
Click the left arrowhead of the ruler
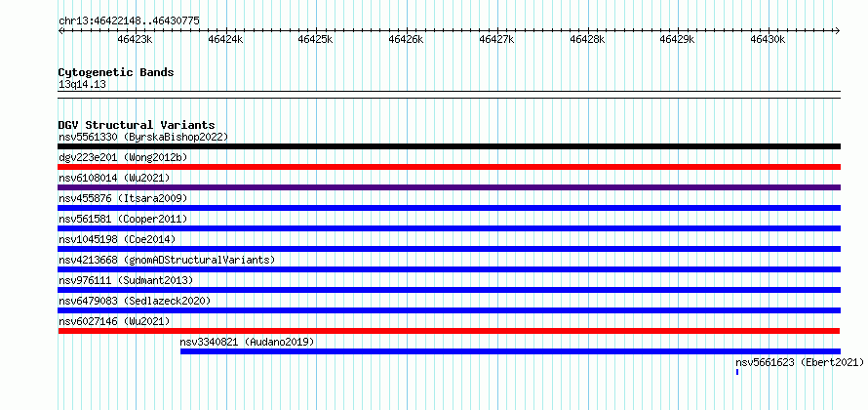[60, 30]
